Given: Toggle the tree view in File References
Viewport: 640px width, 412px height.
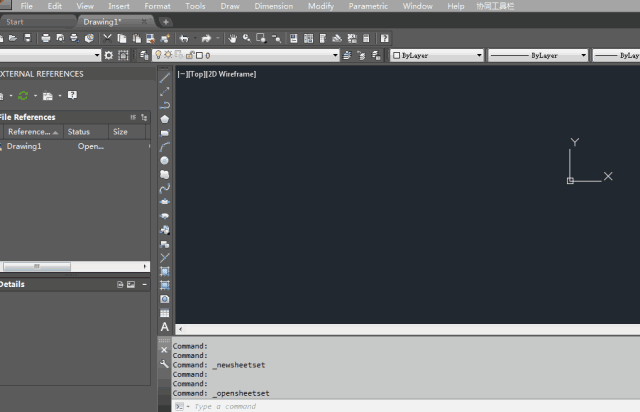Looking at the screenshot, I should coord(144,117).
